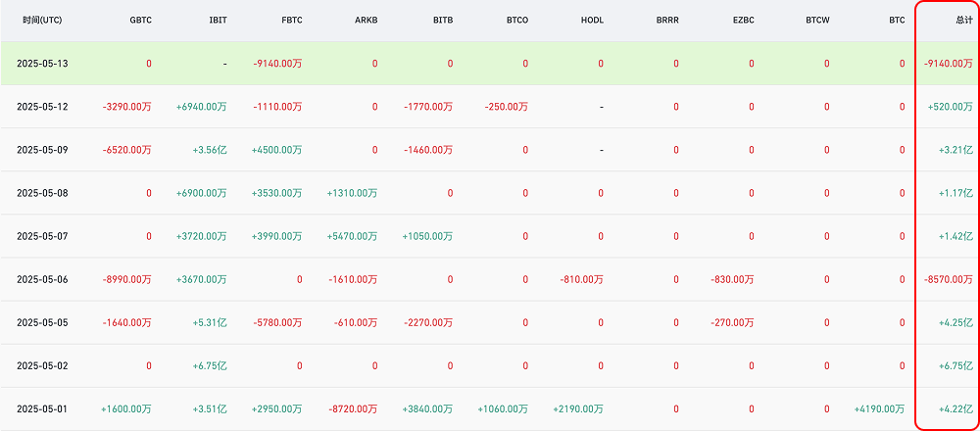This screenshot has height=431, width=980.
Task: Click GBTC value -8990.00万
Action: point(126,280)
